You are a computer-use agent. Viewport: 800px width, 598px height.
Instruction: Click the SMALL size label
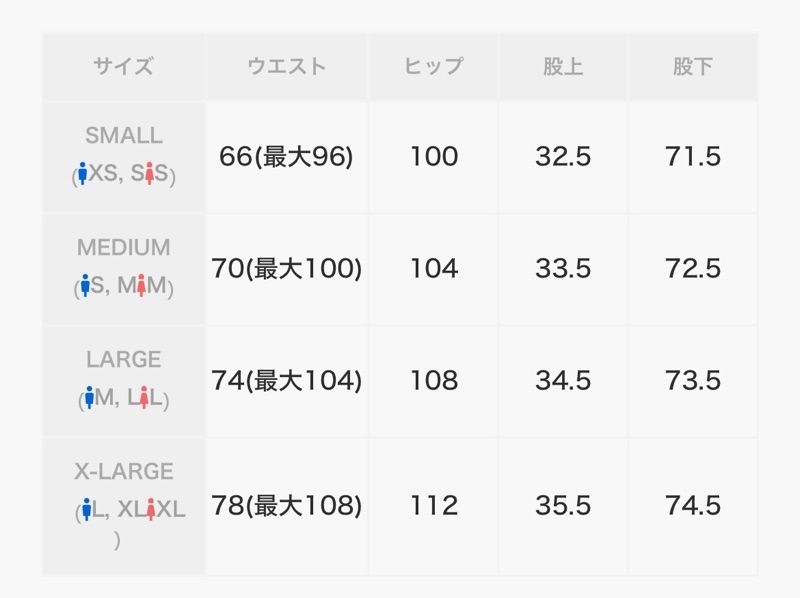124,135
